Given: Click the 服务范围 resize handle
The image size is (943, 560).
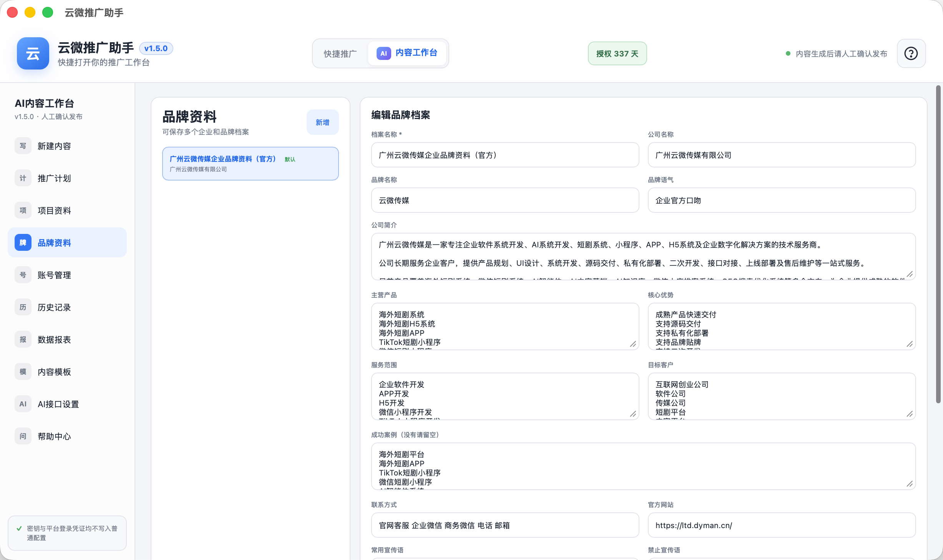Looking at the screenshot, I should 633,414.
